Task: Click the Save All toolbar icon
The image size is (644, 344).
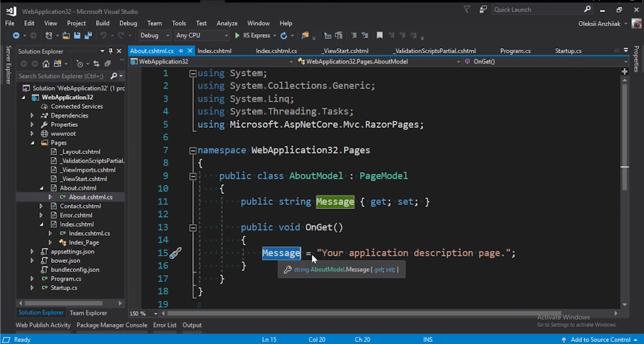Action: [x=88, y=36]
